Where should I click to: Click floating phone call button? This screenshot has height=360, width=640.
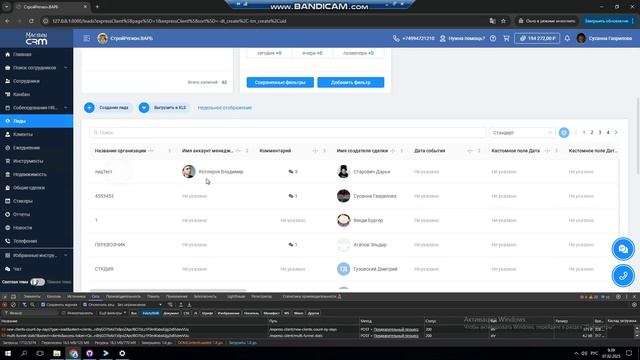point(623,276)
